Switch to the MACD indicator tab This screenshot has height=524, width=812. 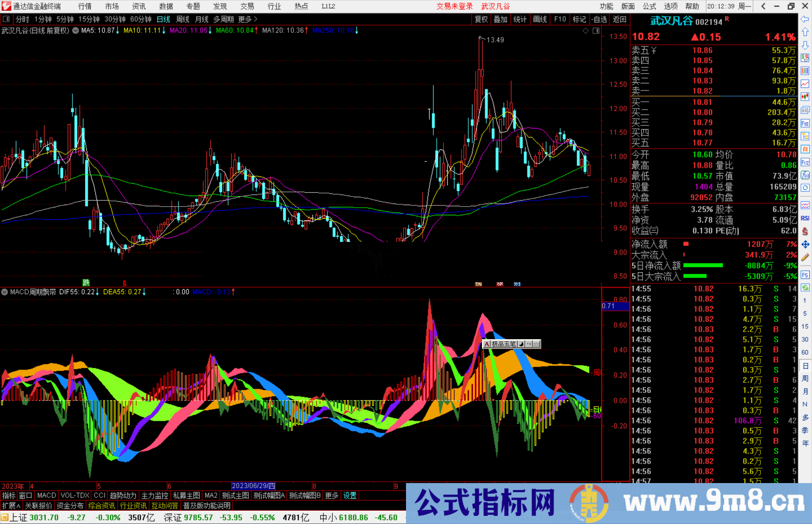pyautogui.click(x=46, y=495)
